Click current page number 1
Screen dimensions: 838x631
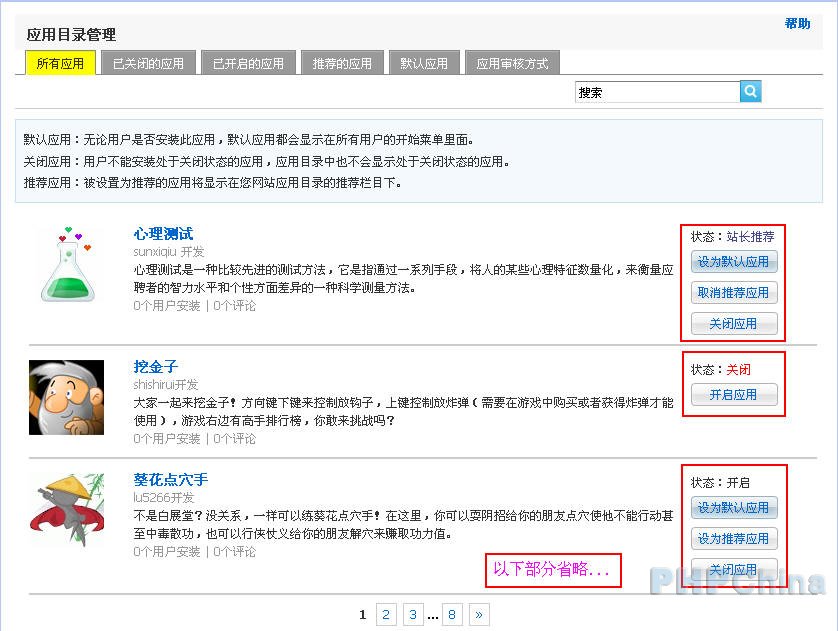tap(362, 614)
